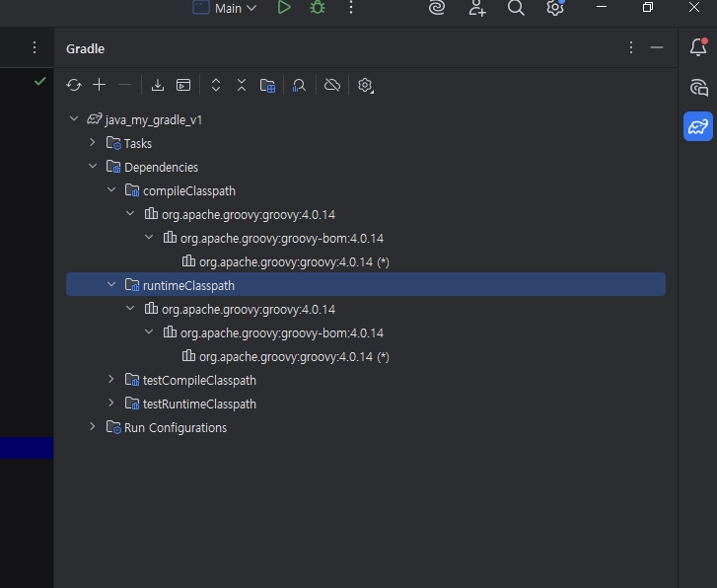Viewport: 717px width, 588px height.
Task: Open the Gradle panel options menu
Action: pos(631,47)
